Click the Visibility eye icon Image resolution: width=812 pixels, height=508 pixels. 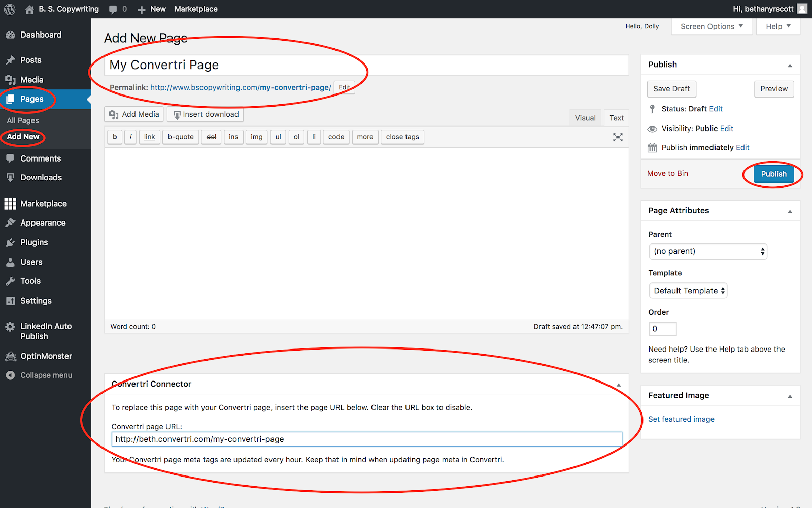click(652, 129)
